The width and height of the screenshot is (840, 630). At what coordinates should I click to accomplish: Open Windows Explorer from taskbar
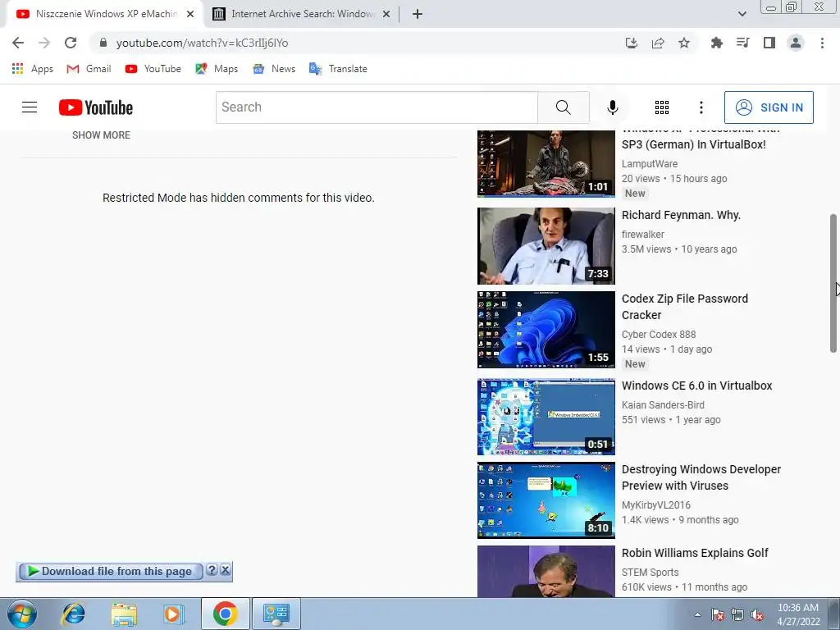click(x=124, y=614)
